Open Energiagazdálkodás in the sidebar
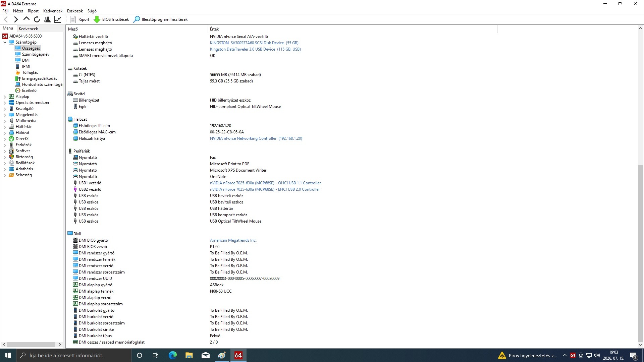Screen dimensions: 644x362 coord(40,78)
